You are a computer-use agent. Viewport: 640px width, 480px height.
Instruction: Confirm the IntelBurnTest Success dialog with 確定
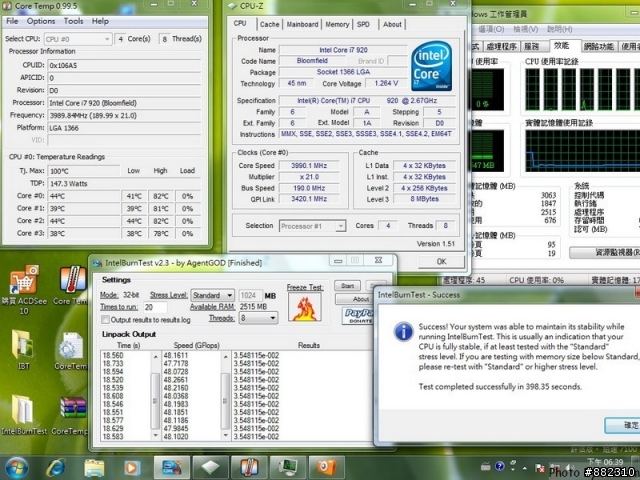(x=624, y=425)
